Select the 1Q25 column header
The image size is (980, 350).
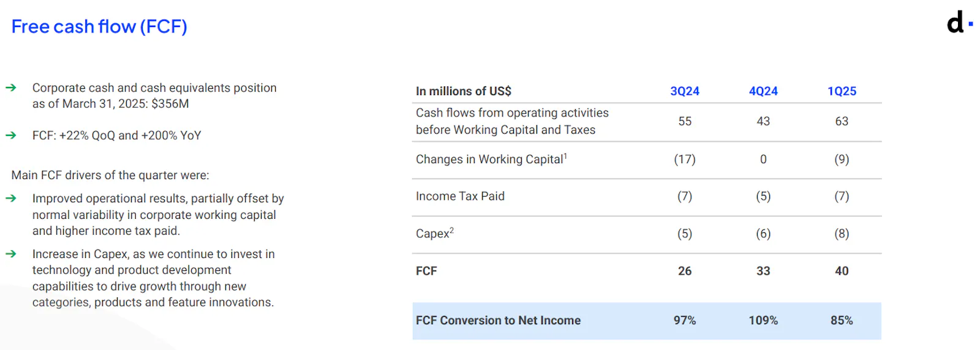click(x=842, y=91)
